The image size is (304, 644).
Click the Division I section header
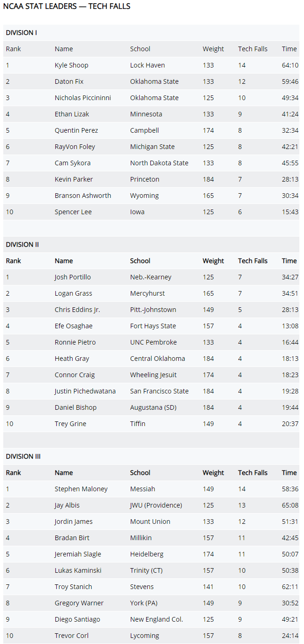pyautogui.click(x=21, y=33)
